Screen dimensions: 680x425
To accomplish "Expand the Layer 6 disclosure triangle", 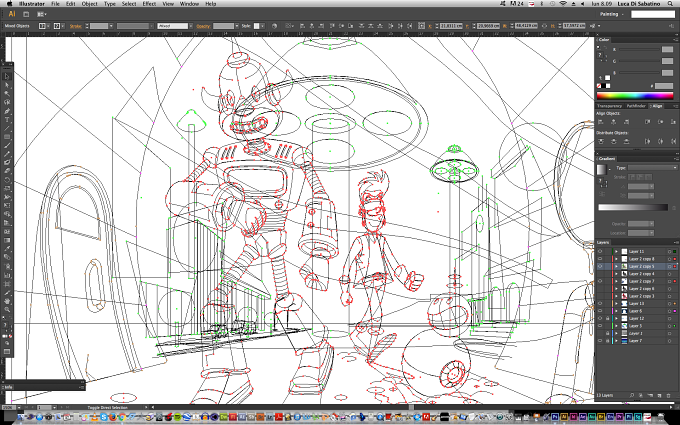I will point(616,311).
